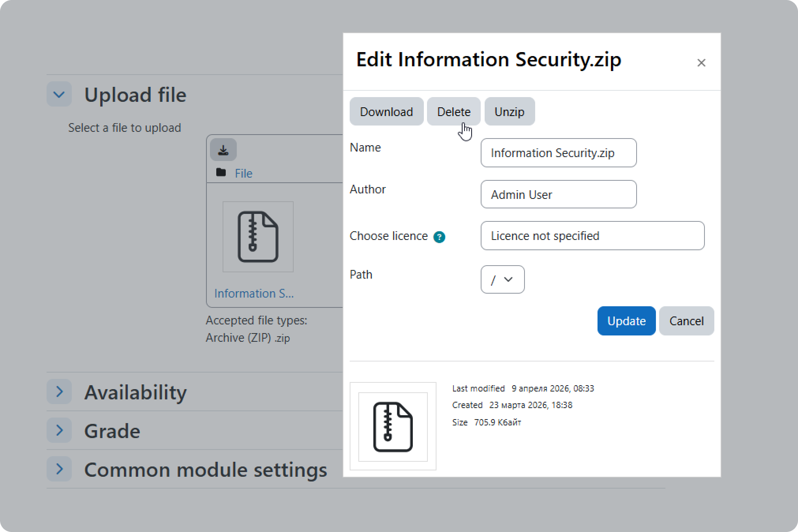Open the File breadcrumb link

click(243, 173)
